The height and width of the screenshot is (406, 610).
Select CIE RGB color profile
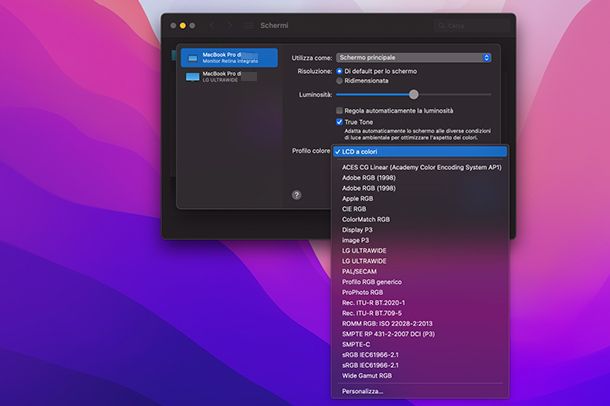click(420, 209)
